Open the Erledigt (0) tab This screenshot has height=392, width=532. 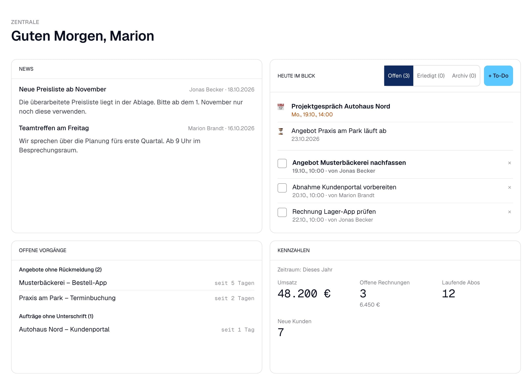[x=430, y=76]
